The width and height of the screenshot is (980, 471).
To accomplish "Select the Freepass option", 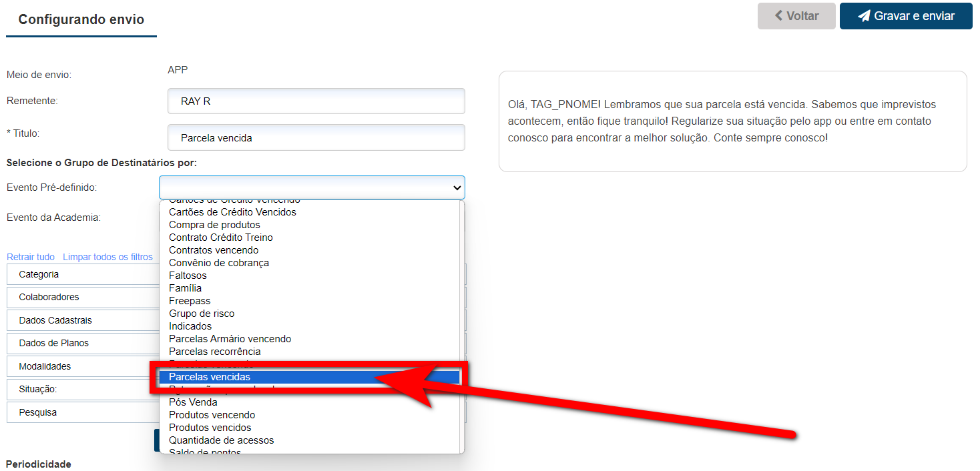I will (x=190, y=301).
